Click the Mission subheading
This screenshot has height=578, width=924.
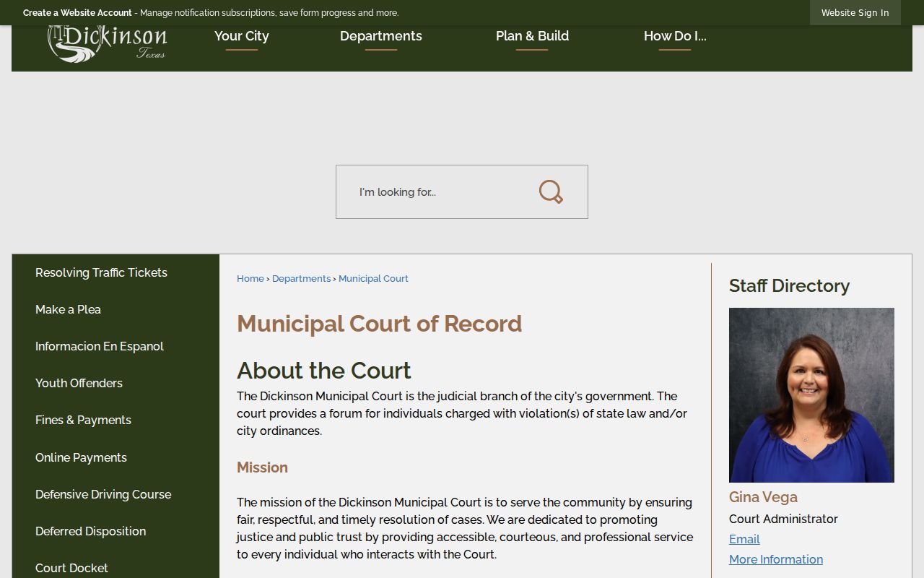pyautogui.click(x=262, y=467)
